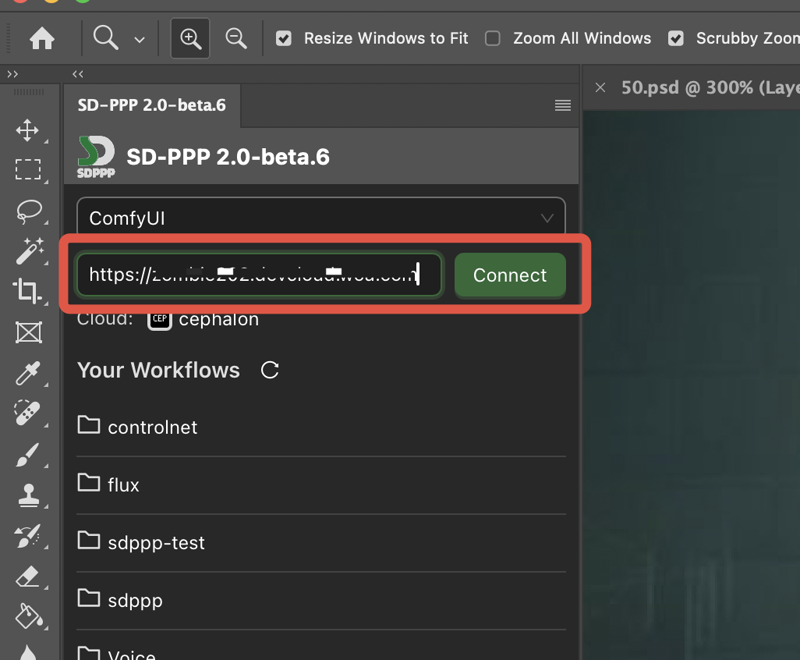The height and width of the screenshot is (660, 800).
Task: Open the Zoom tool preset dropdown arrow
Action: [x=139, y=39]
